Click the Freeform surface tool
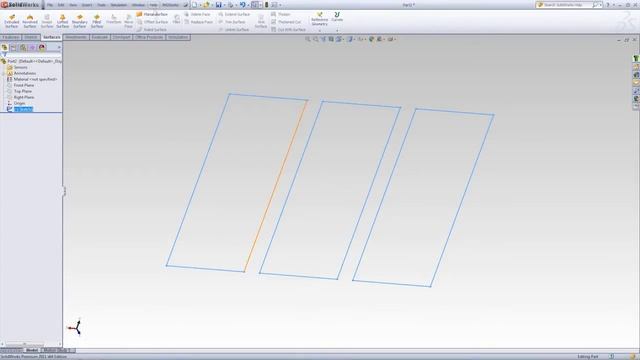 [114, 19]
